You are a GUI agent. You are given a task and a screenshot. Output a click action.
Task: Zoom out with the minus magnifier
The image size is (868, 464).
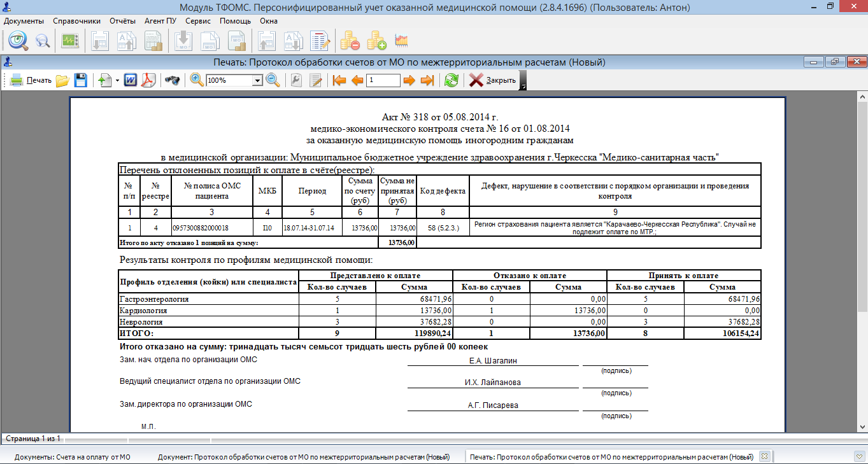pos(273,80)
